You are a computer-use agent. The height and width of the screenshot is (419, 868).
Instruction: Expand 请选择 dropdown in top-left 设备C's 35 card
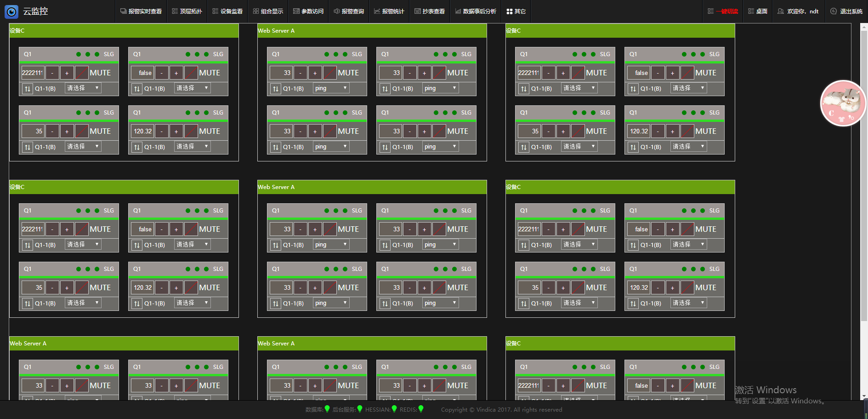(x=83, y=147)
